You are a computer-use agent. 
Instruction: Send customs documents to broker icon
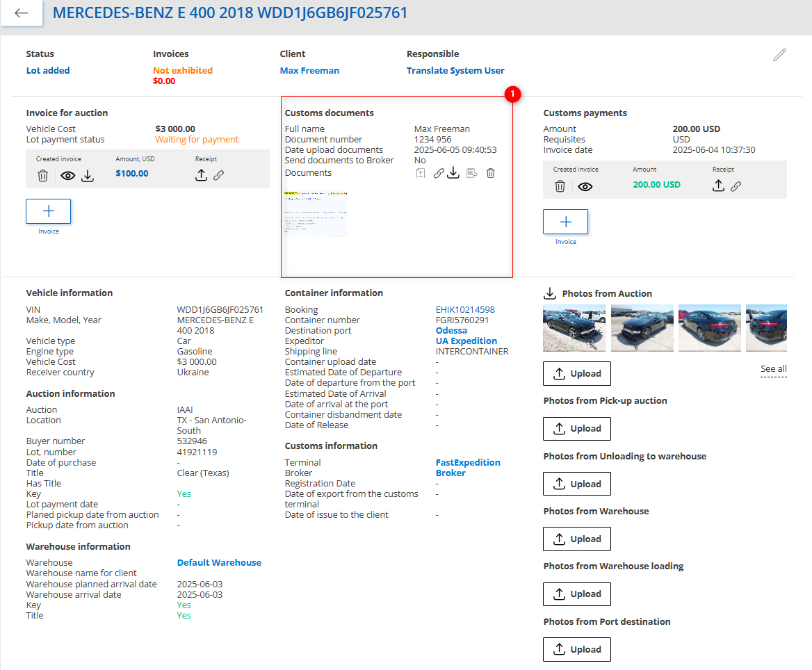click(472, 173)
